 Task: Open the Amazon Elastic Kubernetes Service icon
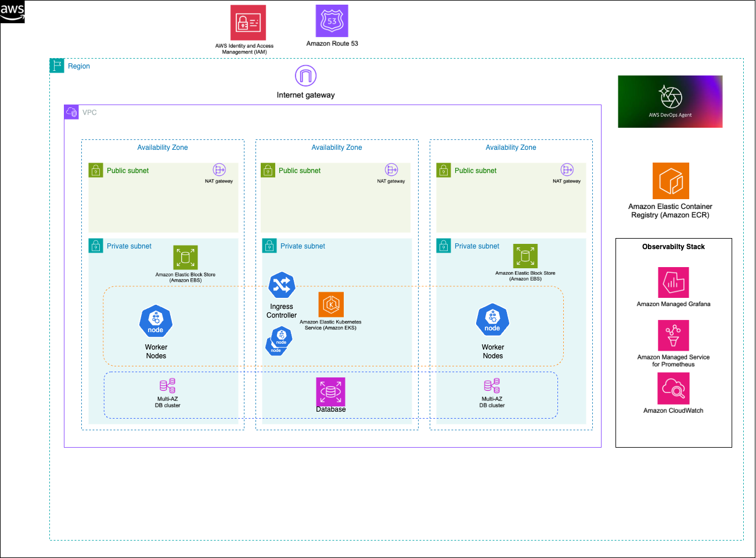coord(331,303)
